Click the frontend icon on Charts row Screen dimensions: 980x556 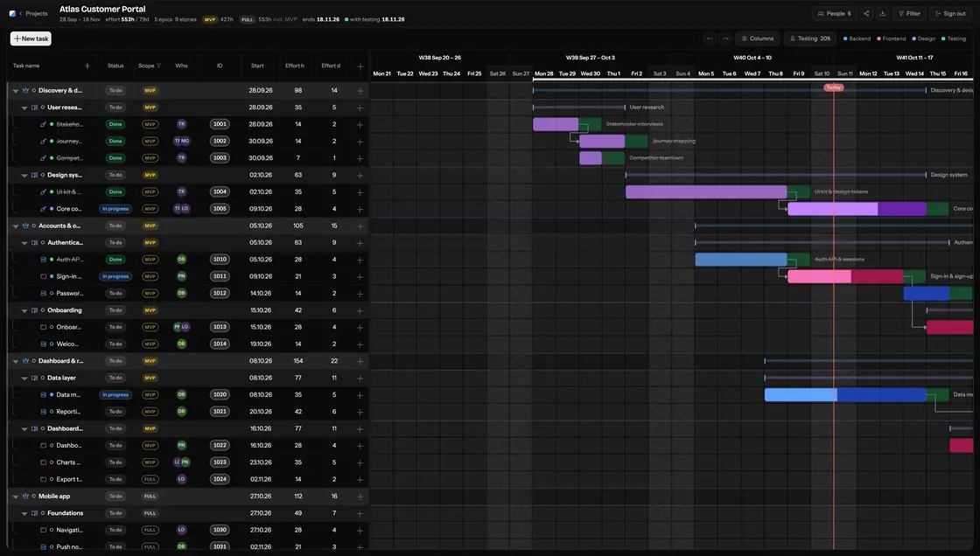(43, 462)
